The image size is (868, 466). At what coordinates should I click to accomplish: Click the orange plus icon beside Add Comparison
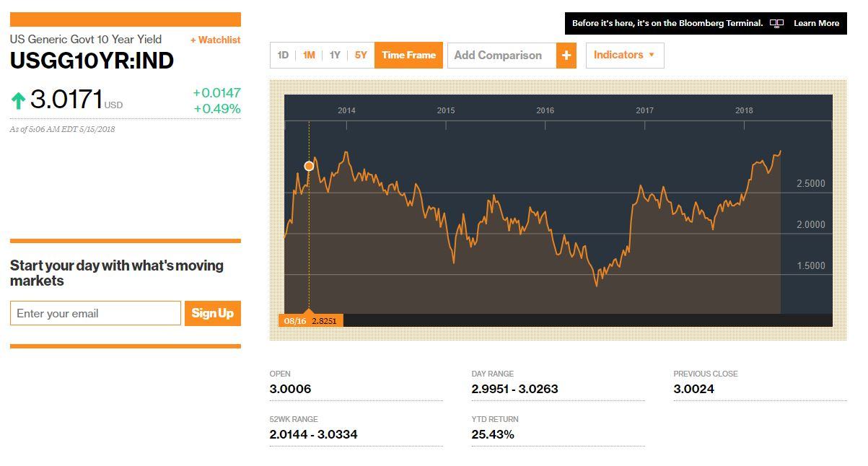pos(566,56)
